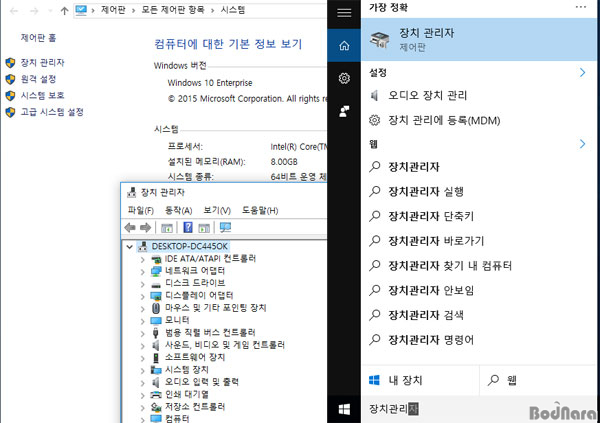Select web suggestion 장치관리자 명령어

point(479,340)
